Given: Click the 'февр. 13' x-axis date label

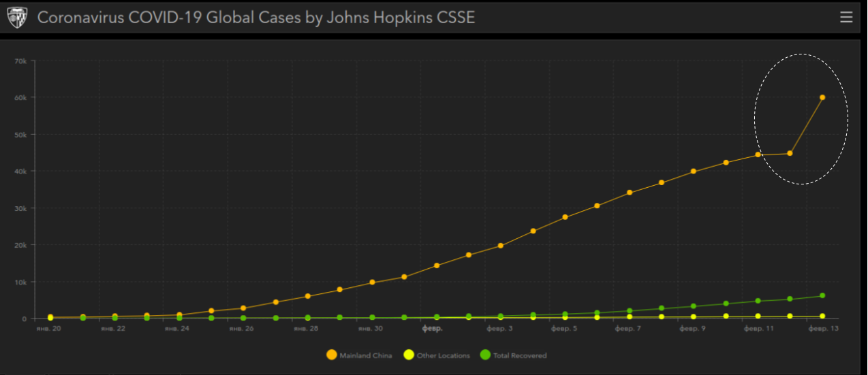Looking at the screenshot, I should (x=823, y=328).
